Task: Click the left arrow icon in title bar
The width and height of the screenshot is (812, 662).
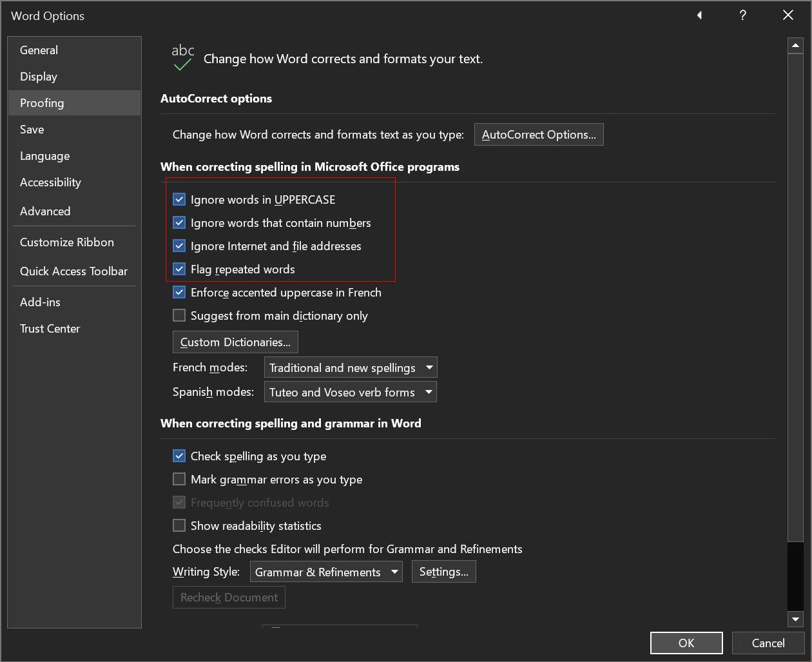Action: point(699,15)
